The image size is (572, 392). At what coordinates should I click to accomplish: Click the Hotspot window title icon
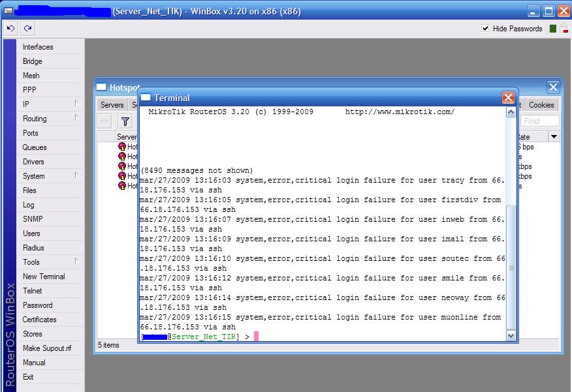tap(101, 87)
